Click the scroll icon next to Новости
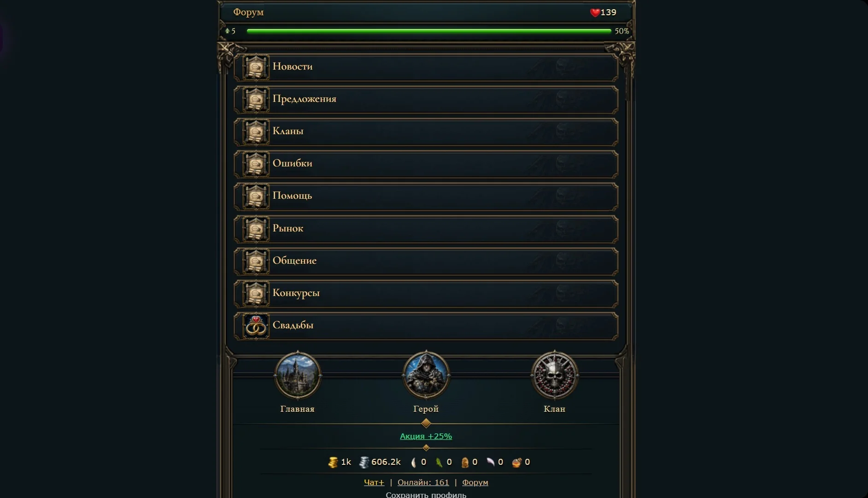 (x=256, y=67)
